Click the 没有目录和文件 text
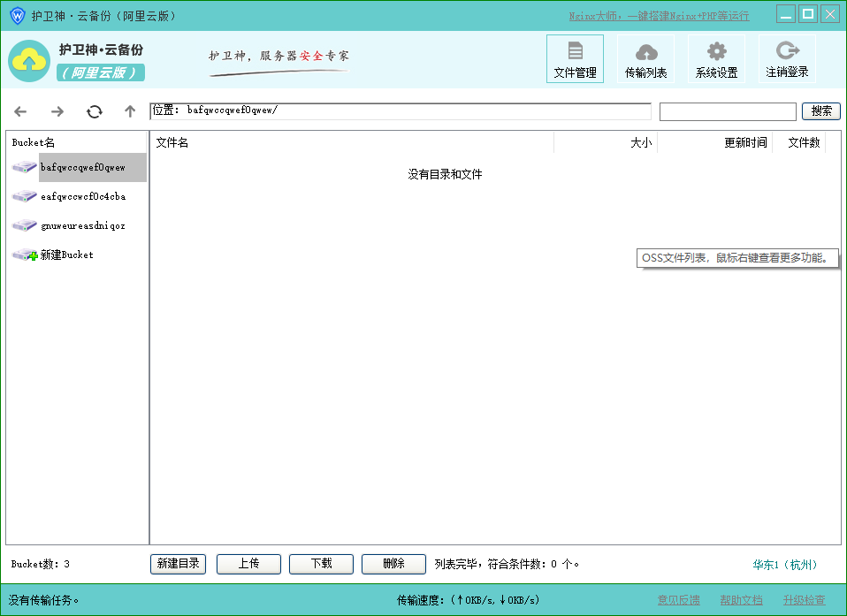 pos(445,174)
